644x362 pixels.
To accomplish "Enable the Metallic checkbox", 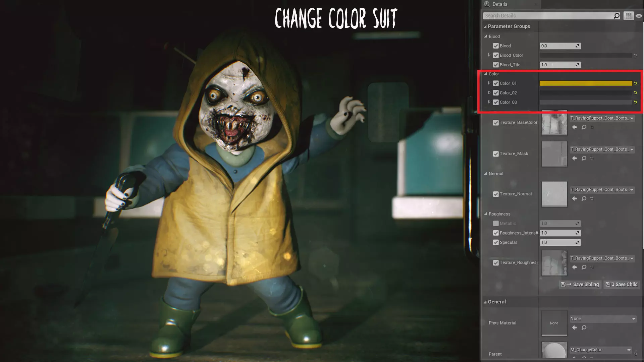I will [x=496, y=223].
